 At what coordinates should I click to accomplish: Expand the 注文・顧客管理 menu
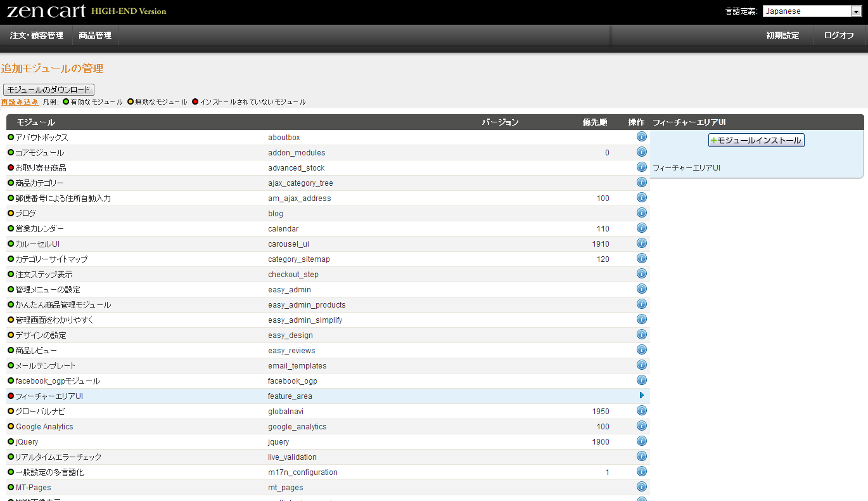[x=36, y=36]
